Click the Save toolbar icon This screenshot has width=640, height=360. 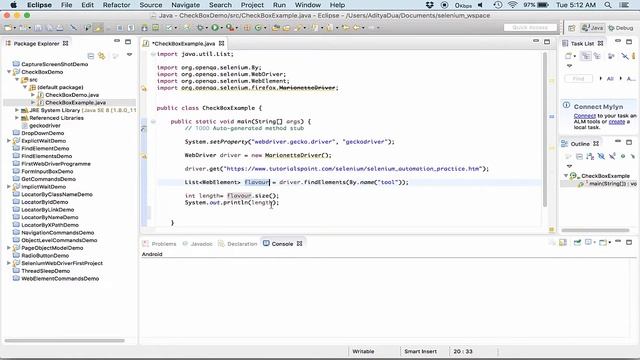point(38,28)
